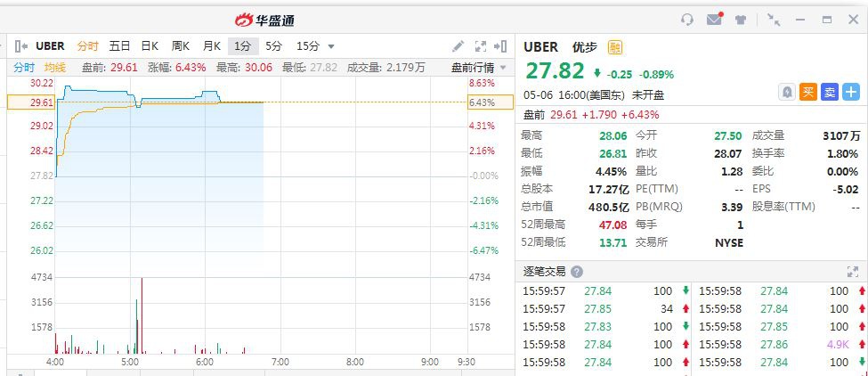Open customer service headset icon
Viewport: 868px width, 376px height.
(x=686, y=20)
